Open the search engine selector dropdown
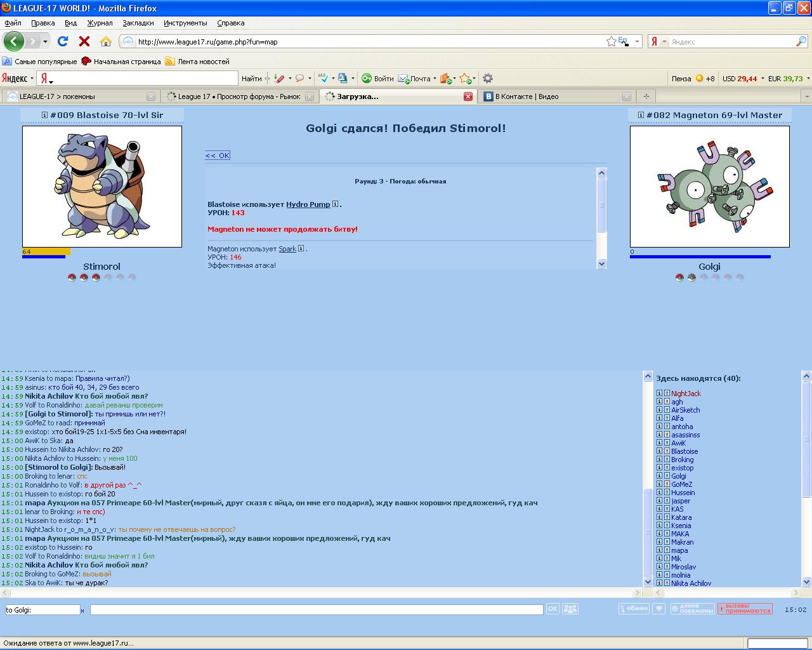This screenshot has height=650, width=812. tap(664, 42)
